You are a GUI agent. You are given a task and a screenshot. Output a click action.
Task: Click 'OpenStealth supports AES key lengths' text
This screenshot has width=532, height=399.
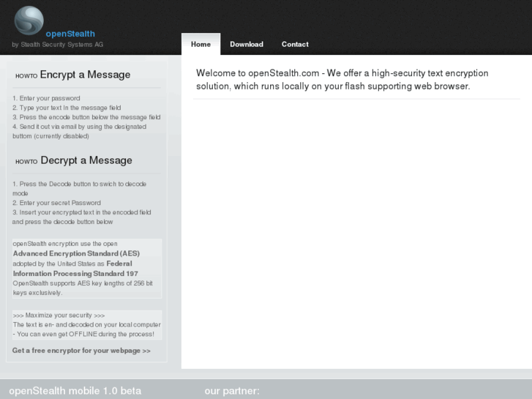[83, 288]
